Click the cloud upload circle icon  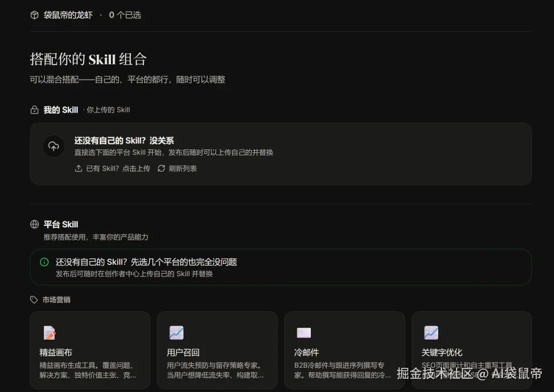point(54,146)
